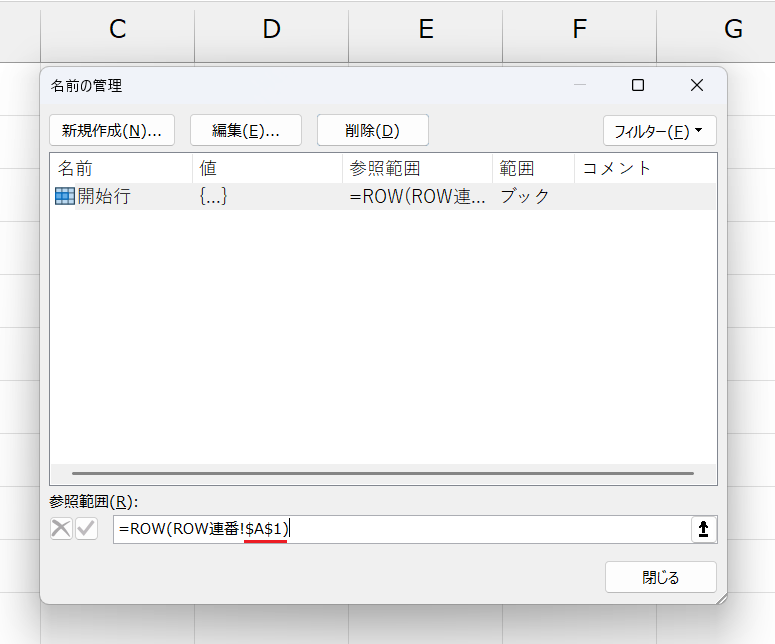The width and height of the screenshot is (775, 644).
Task: Click the resize grip at dialog corner
Action: [722, 599]
